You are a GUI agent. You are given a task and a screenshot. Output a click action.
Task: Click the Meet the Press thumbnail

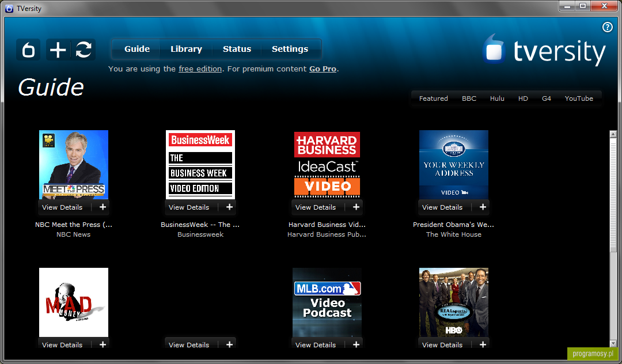click(x=73, y=165)
